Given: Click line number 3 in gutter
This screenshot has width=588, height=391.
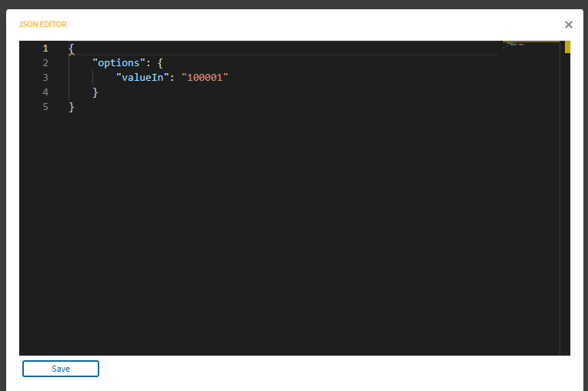Looking at the screenshot, I should point(45,77).
